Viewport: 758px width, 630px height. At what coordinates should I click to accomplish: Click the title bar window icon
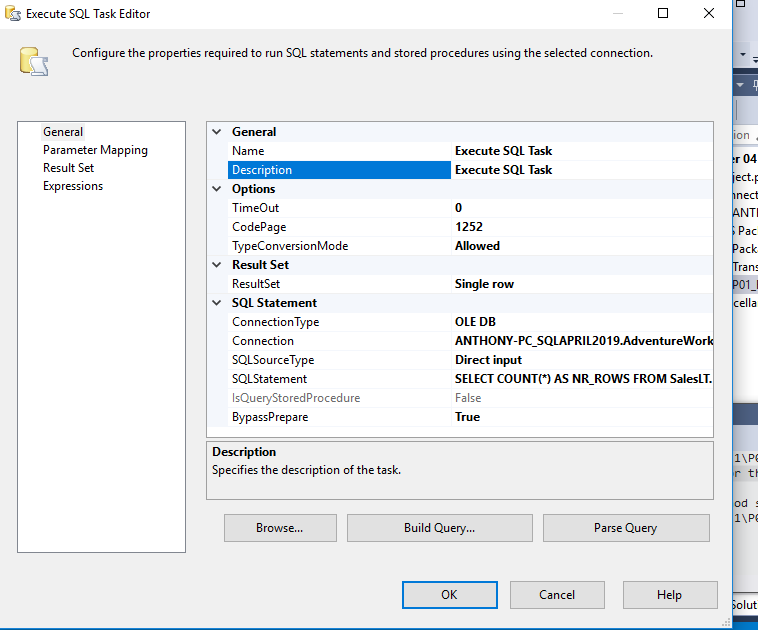(12, 14)
